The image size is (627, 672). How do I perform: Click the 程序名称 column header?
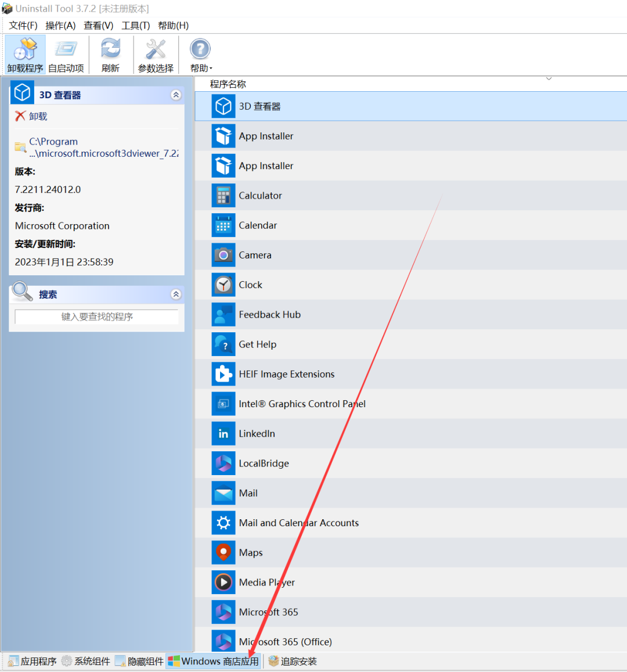(228, 84)
